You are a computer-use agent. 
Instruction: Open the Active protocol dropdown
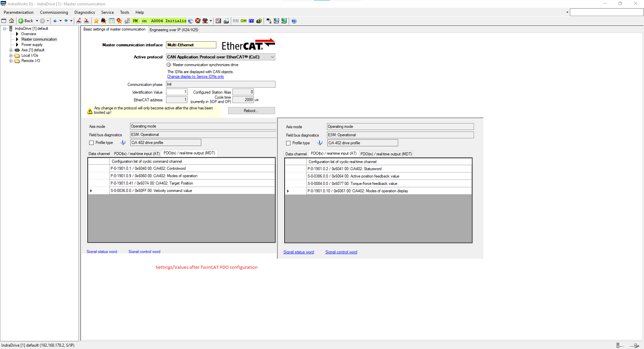click(272, 57)
